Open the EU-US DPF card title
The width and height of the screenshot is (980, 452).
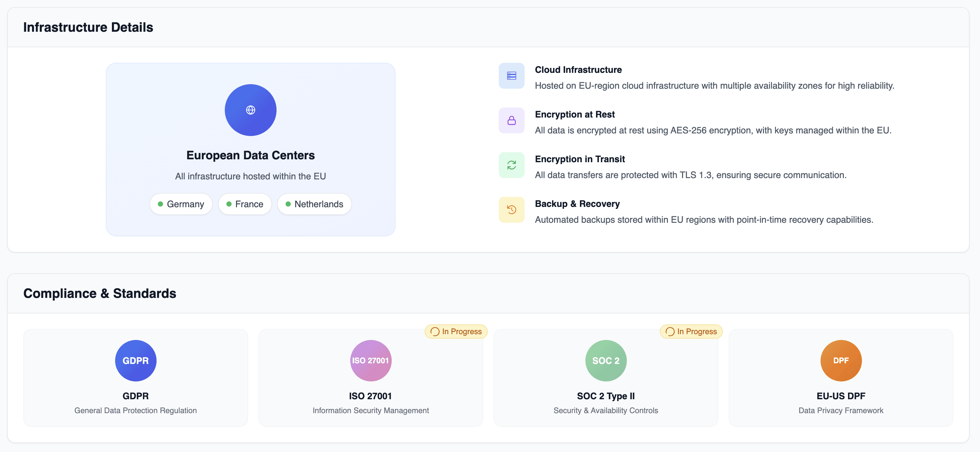pos(841,396)
